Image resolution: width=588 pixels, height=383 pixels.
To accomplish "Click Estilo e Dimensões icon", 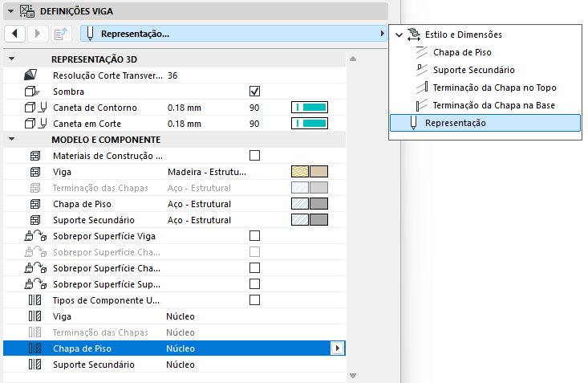I will 414,35.
